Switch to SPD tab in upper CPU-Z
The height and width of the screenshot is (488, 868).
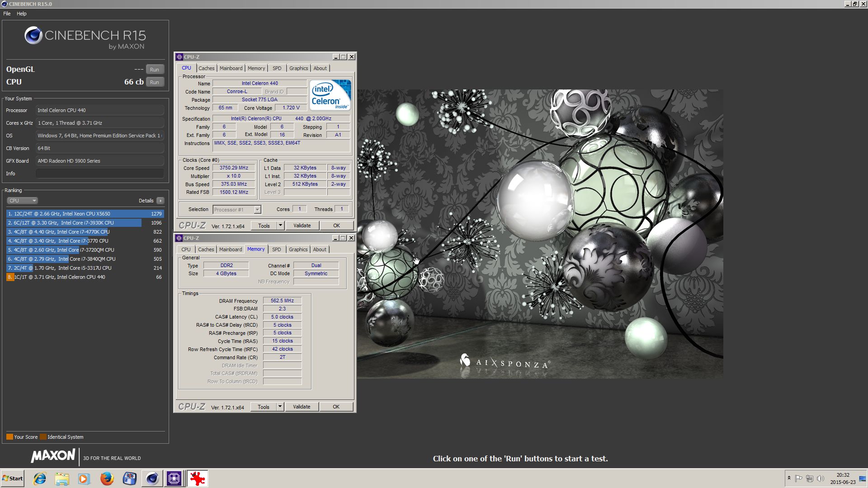(277, 68)
